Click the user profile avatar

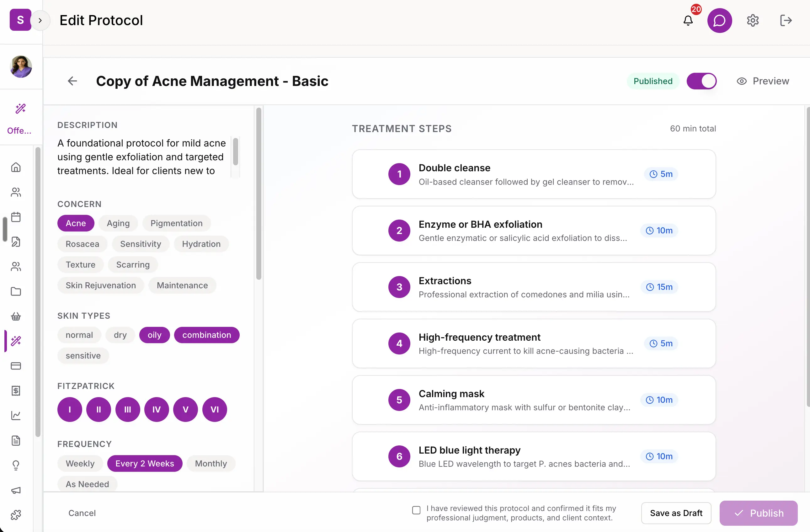[21, 66]
